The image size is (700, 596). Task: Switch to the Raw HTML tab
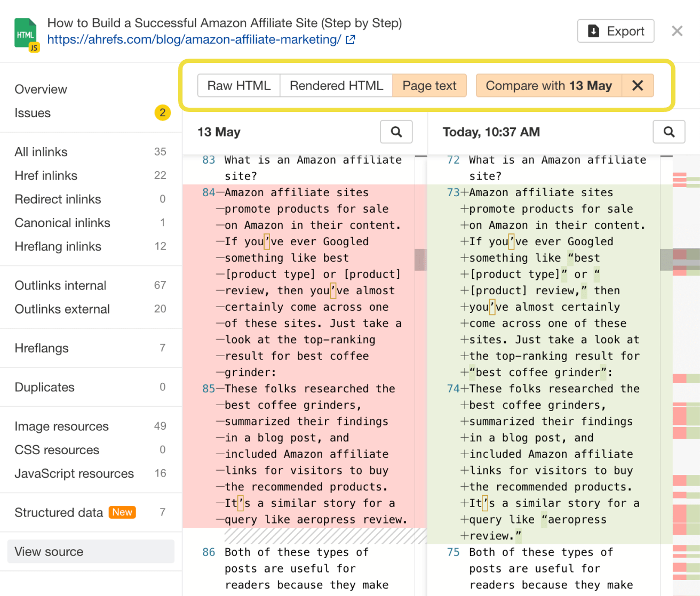click(x=239, y=86)
